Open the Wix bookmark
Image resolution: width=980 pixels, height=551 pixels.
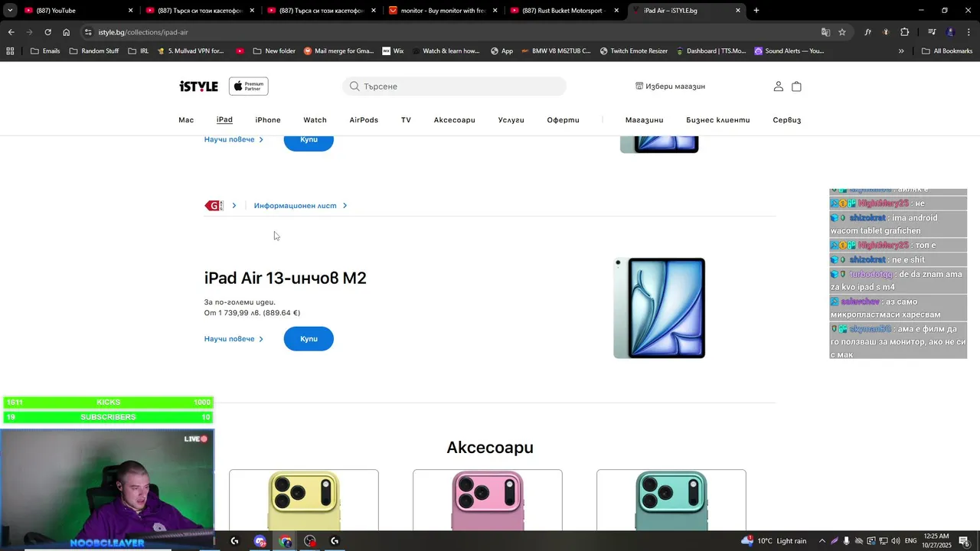tap(392, 51)
